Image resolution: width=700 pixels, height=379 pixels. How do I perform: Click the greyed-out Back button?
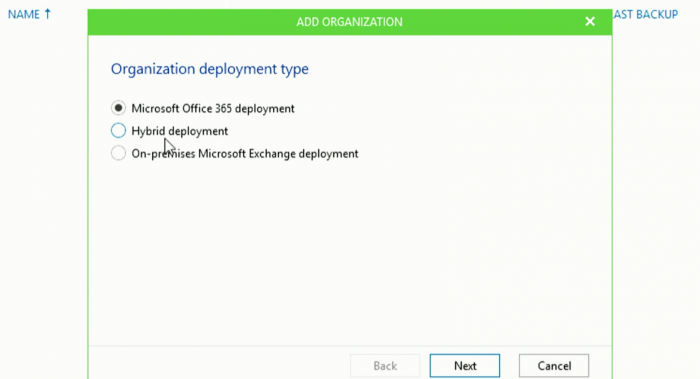pyautogui.click(x=385, y=366)
